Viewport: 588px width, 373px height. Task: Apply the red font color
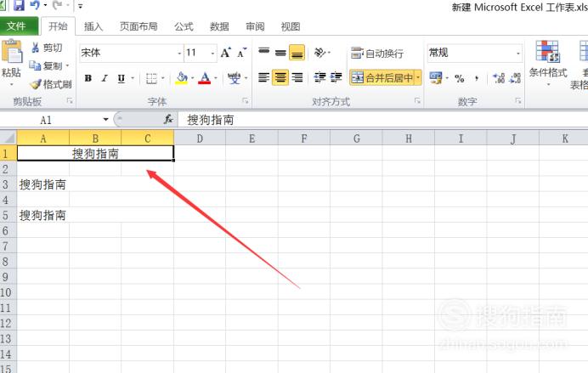click(x=205, y=78)
